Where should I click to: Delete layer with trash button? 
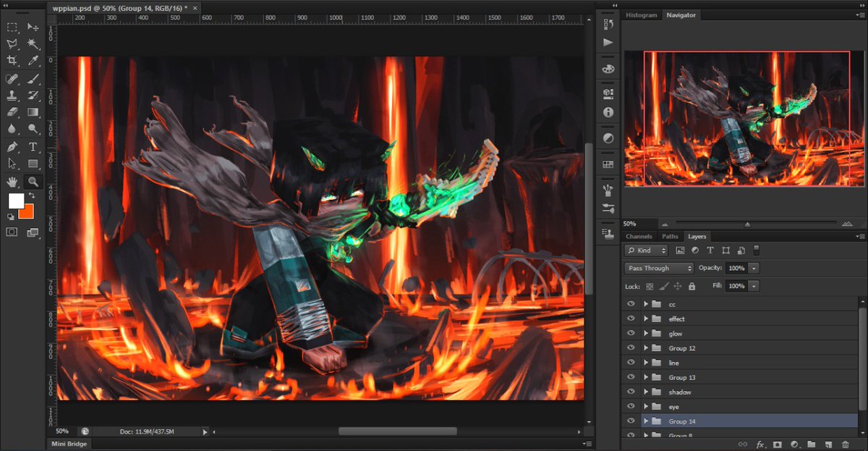coord(846,444)
